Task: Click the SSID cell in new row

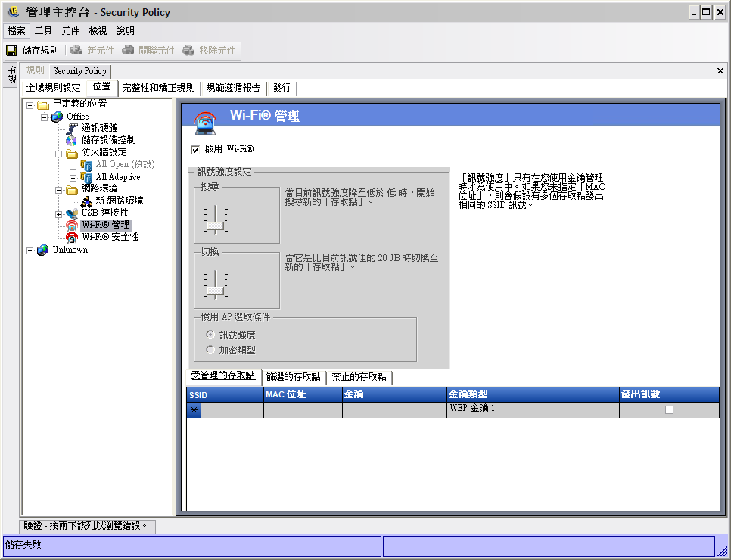Action: point(232,410)
